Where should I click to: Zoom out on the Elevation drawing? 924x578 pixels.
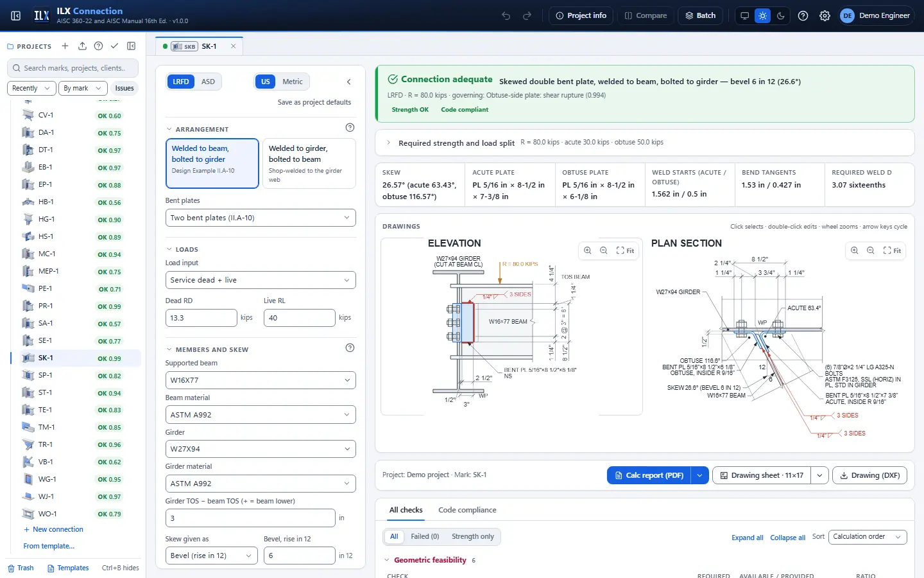604,250
